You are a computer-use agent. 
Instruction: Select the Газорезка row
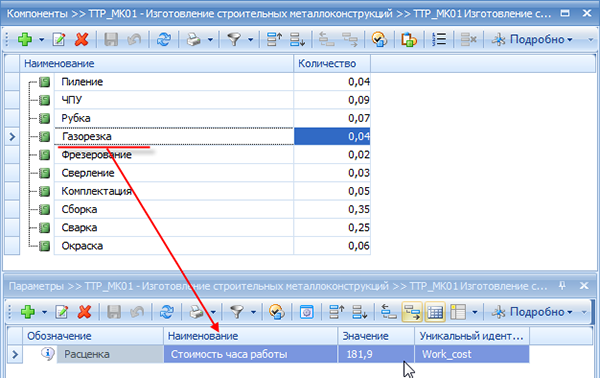[x=174, y=136]
